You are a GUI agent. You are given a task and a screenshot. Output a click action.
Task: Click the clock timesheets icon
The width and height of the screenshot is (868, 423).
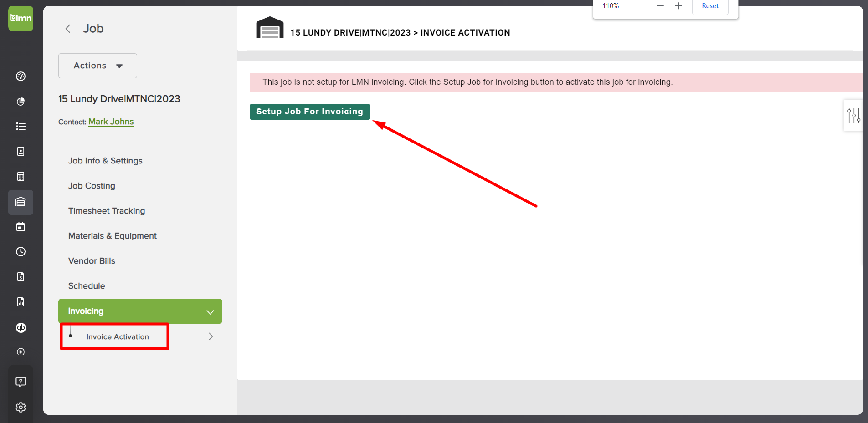click(x=21, y=251)
